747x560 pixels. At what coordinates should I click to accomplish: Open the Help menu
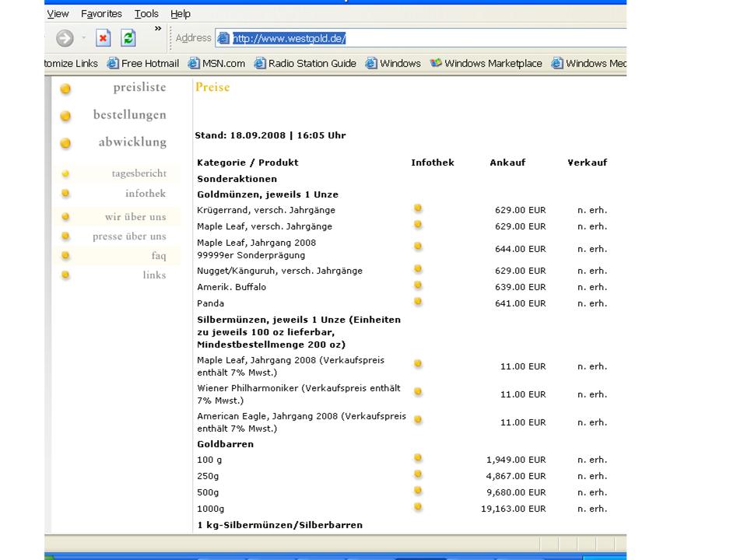[181, 14]
